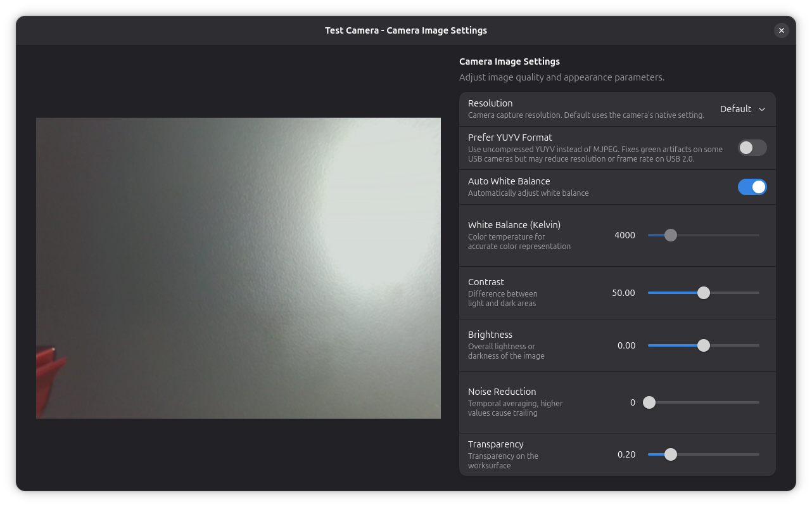Screen dimensions: 812x507
Task: Click the Transparency slider handle
Action: pos(671,454)
